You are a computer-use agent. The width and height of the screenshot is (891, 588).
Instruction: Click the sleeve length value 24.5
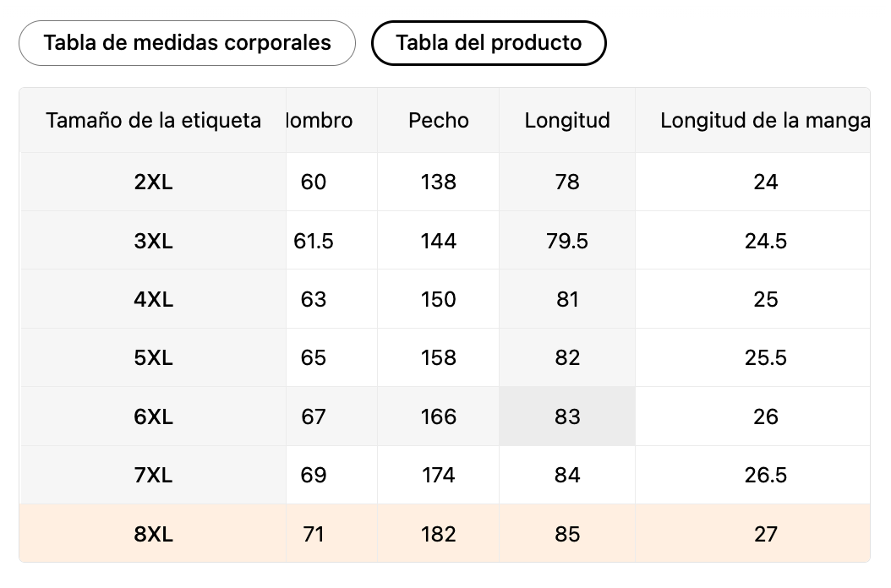(765, 242)
